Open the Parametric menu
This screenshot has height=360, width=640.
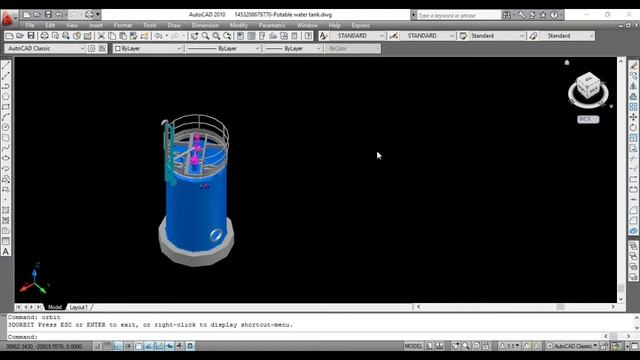272,25
